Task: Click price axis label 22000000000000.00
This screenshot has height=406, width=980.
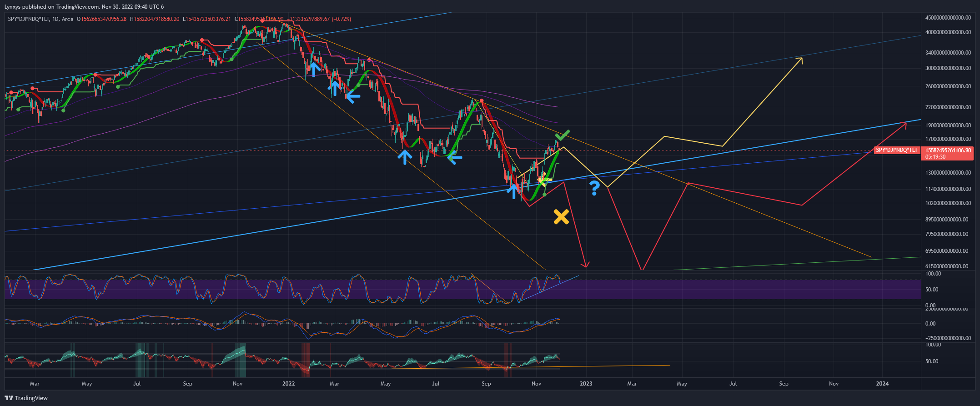Action: pyautogui.click(x=948, y=107)
